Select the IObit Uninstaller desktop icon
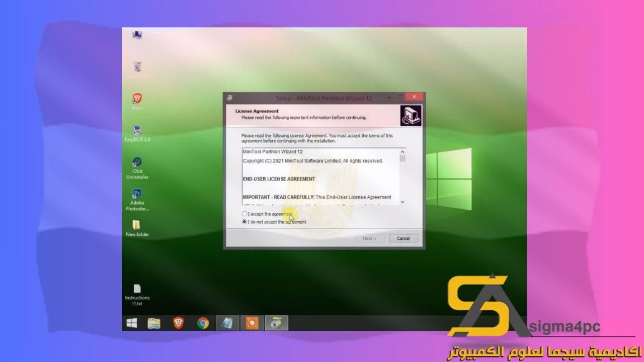 137,168
